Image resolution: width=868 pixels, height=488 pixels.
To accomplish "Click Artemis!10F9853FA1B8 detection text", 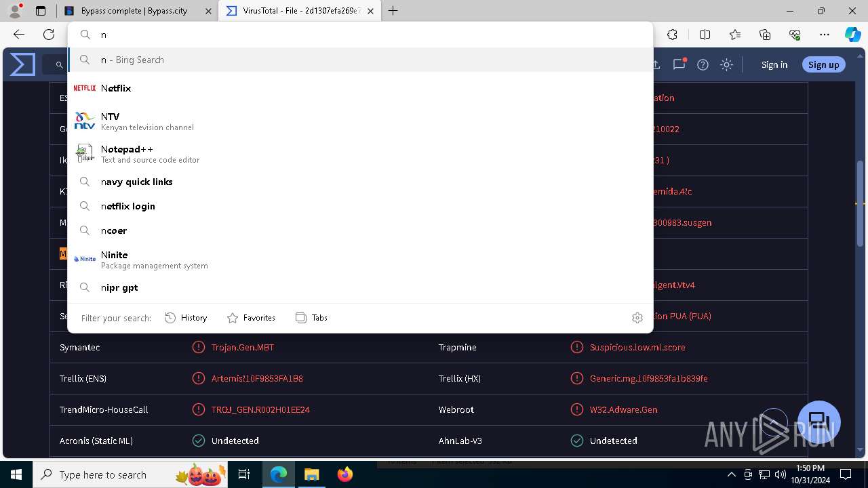I will click(257, 378).
